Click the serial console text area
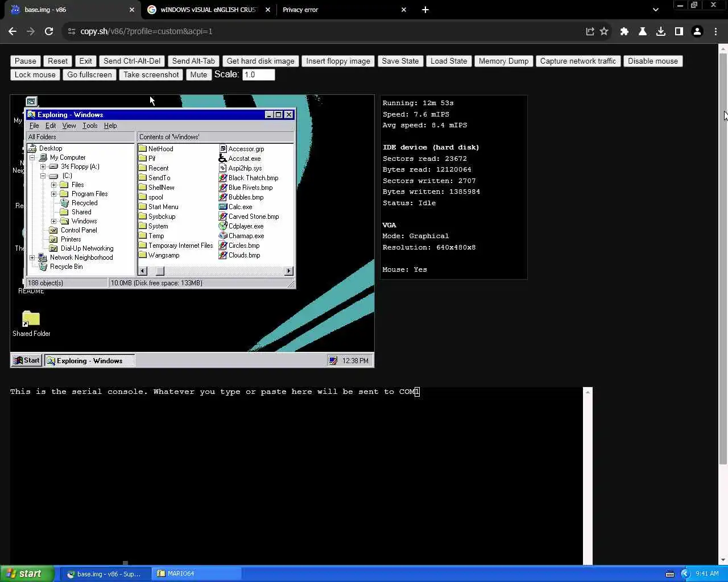 click(x=296, y=476)
